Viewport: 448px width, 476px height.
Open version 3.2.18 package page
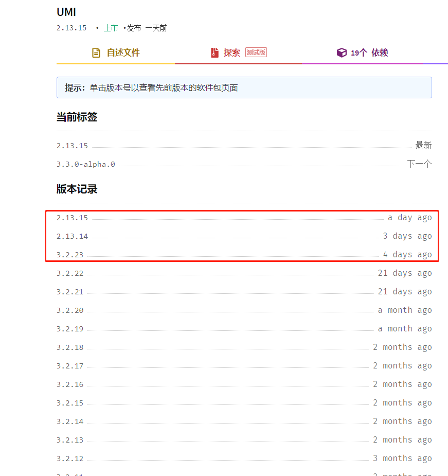click(x=70, y=347)
